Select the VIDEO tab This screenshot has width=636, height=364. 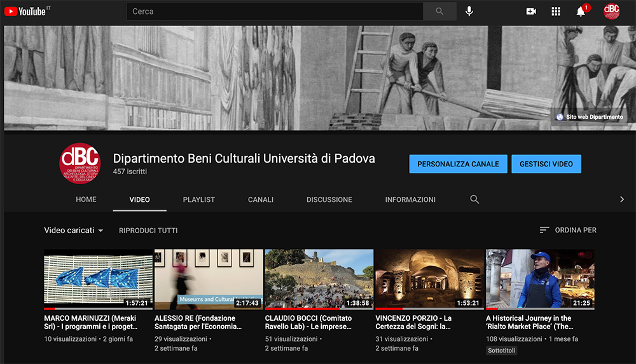[x=139, y=199]
